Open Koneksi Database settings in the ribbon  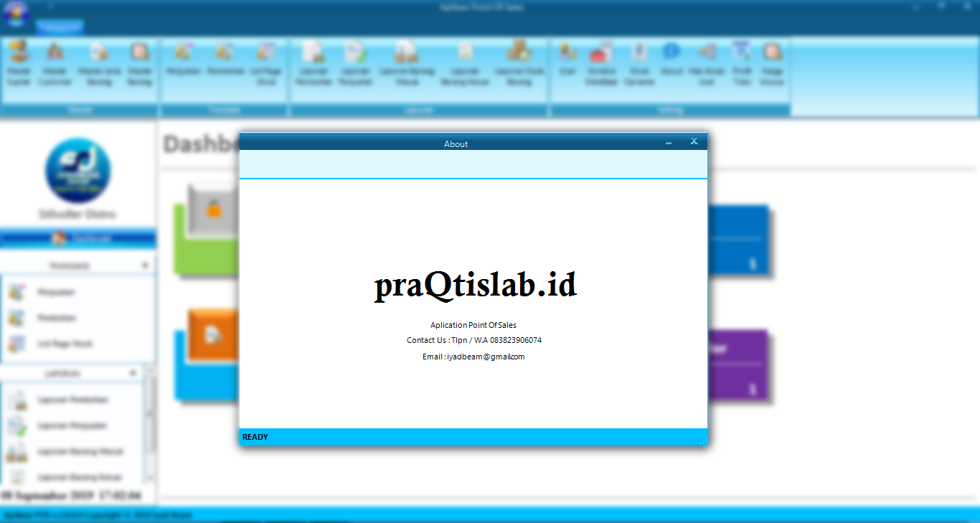[600, 63]
